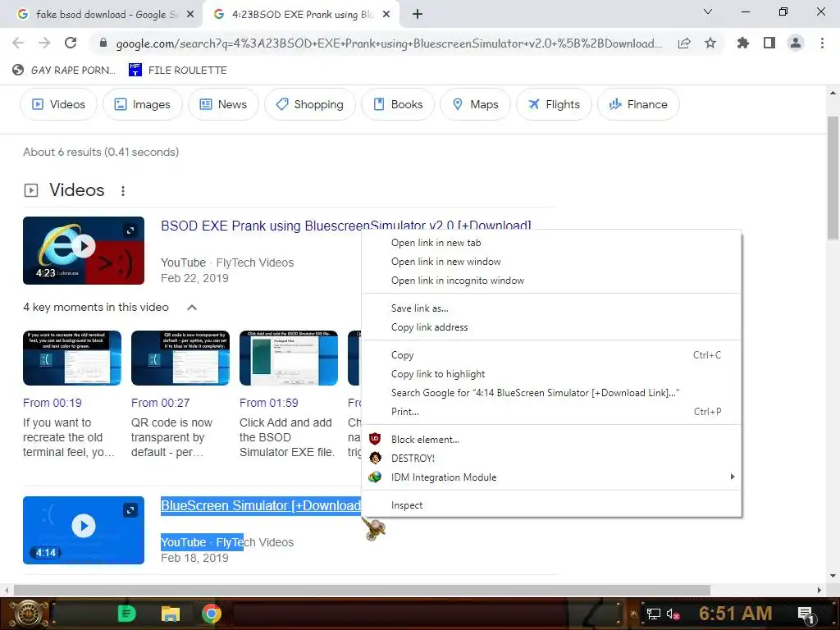Choose 'Open link in incognito window'
The height and width of the screenshot is (630, 840).
click(x=552, y=281)
